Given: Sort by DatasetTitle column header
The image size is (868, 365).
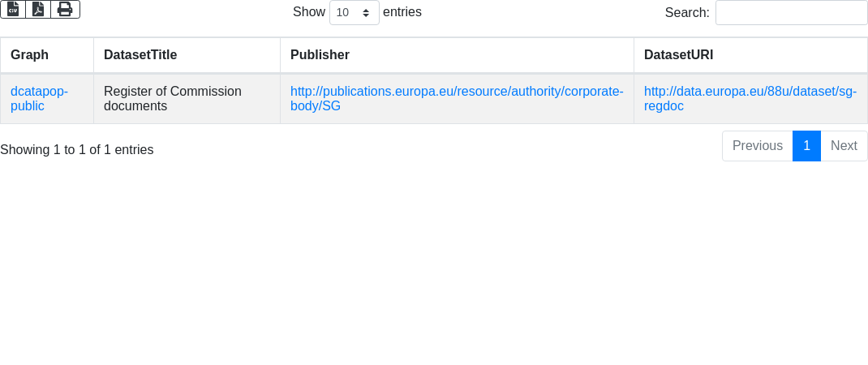Looking at the screenshot, I should coord(140,55).
